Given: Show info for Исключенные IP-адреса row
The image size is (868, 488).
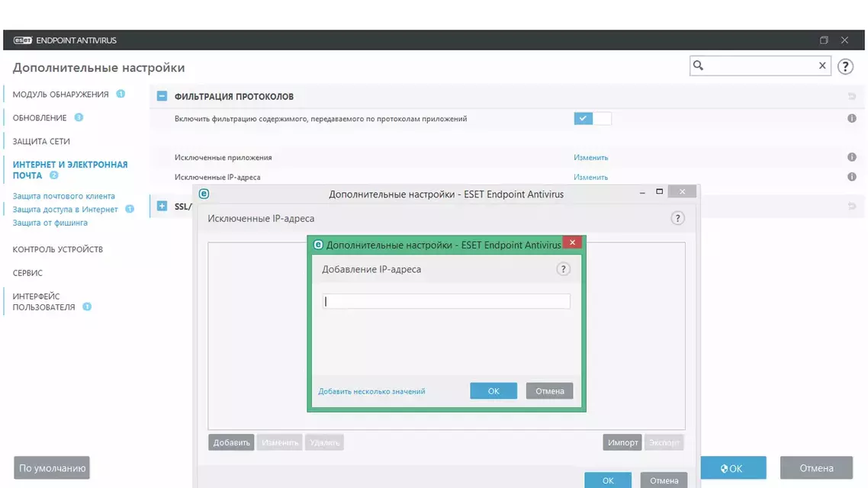Looking at the screenshot, I should click(x=851, y=177).
